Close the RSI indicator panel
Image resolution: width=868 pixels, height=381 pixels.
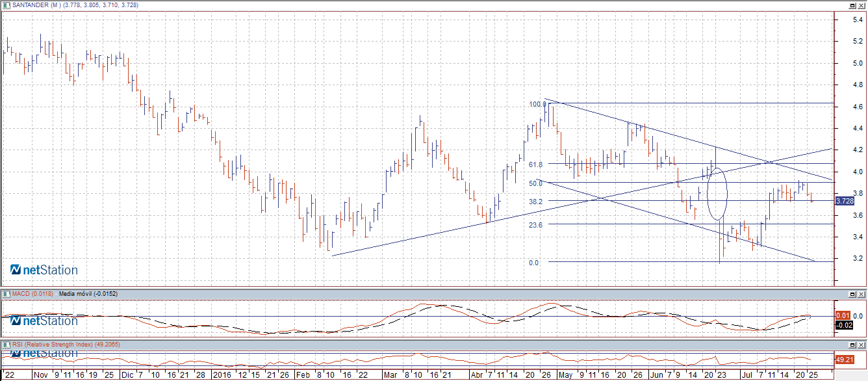[x=862, y=344]
